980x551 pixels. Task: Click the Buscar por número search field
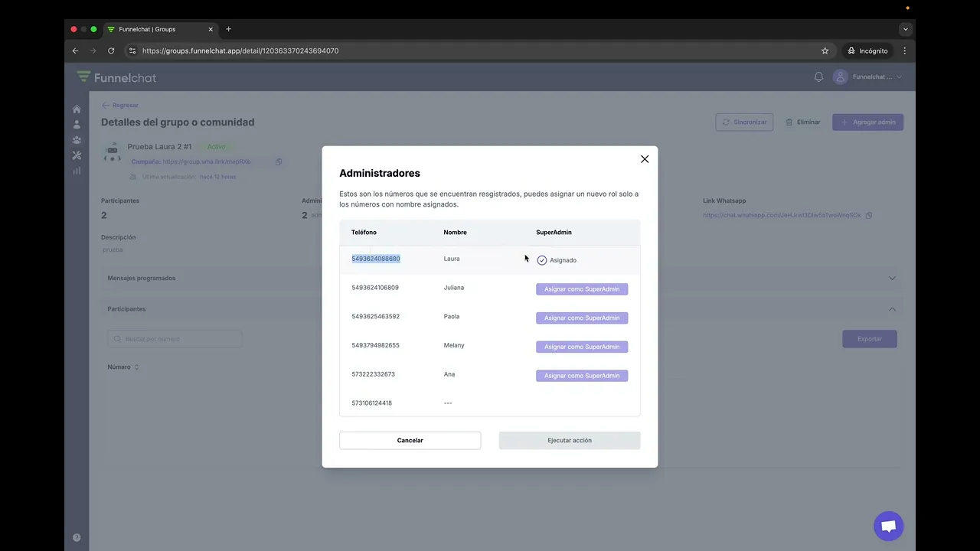175,339
